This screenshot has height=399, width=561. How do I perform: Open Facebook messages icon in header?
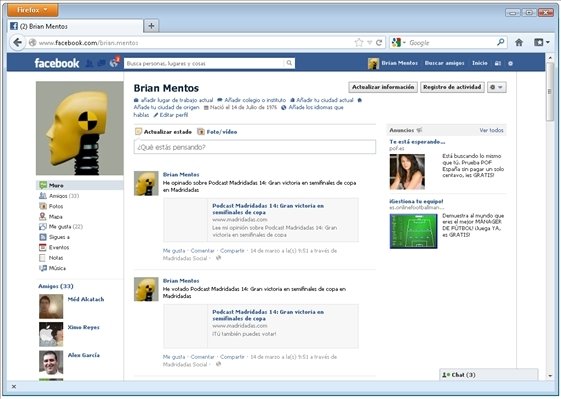point(102,63)
